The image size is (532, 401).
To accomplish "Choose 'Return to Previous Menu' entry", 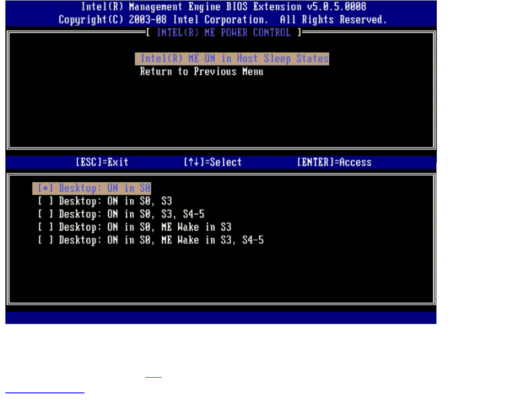I will [x=202, y=71].
